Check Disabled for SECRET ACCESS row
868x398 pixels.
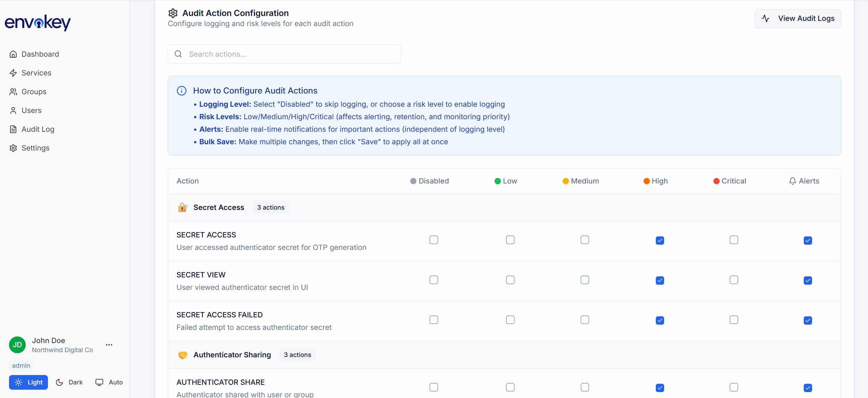[x=434, y=240]
